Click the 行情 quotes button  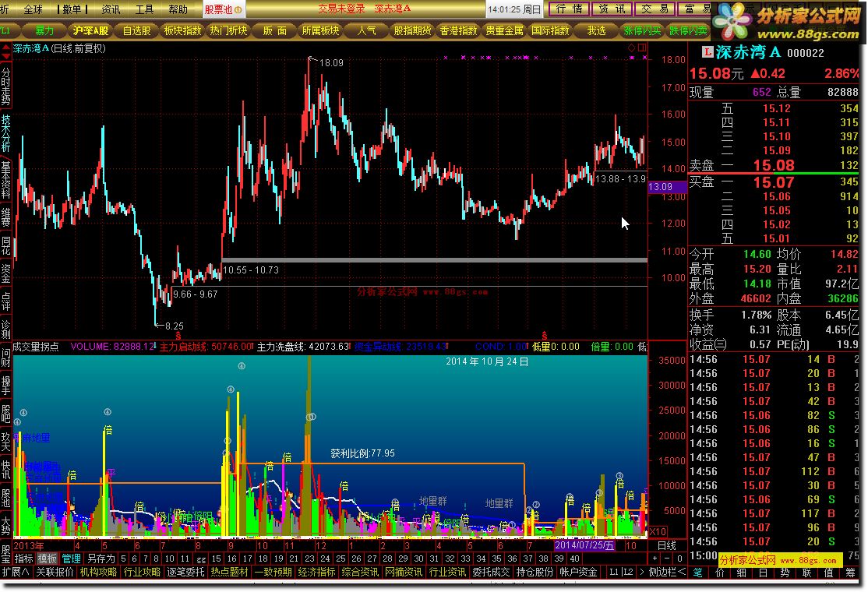(x=569, y=9)
